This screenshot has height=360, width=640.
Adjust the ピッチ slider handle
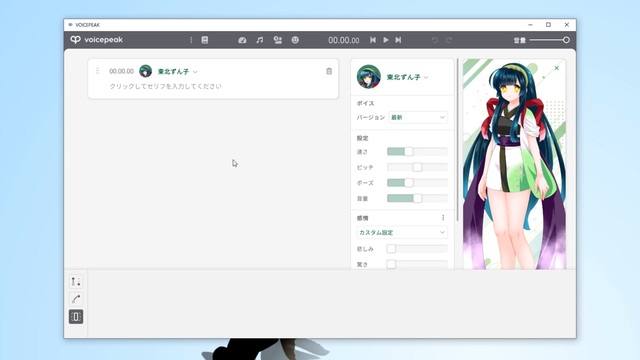pos(417,167)
